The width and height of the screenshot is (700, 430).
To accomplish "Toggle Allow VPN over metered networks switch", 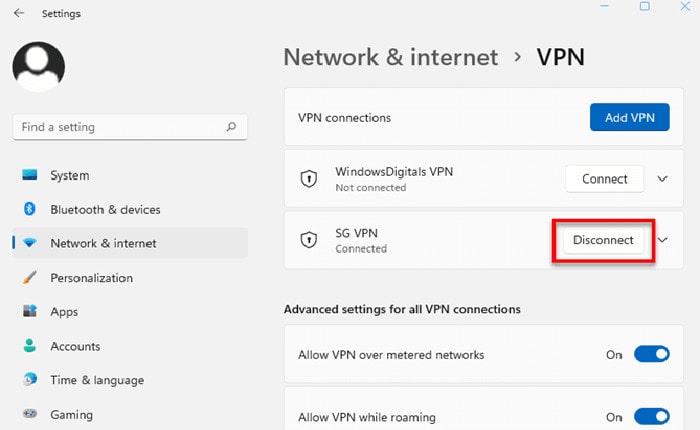I will [652, 355].
